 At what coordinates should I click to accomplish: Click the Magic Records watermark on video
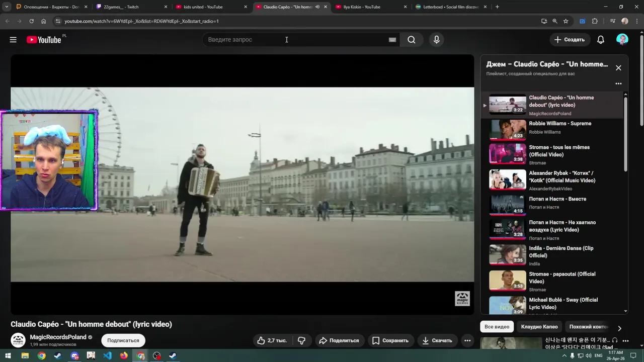click(x=462, y=298)
